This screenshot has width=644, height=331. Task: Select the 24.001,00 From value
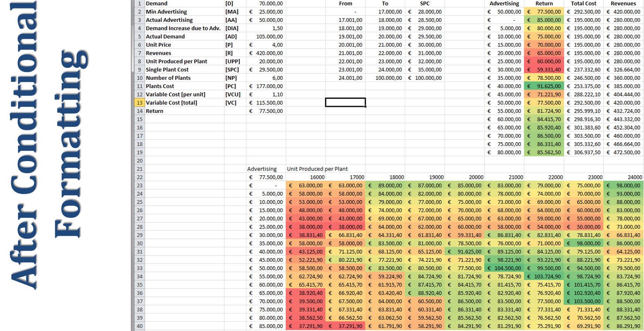(x=345, y=78)
